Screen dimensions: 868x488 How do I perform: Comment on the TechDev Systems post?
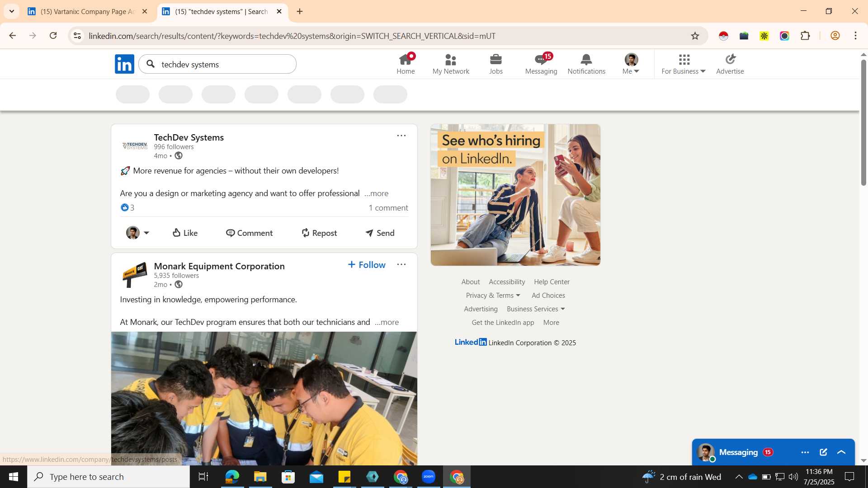(x=249, y=233)
